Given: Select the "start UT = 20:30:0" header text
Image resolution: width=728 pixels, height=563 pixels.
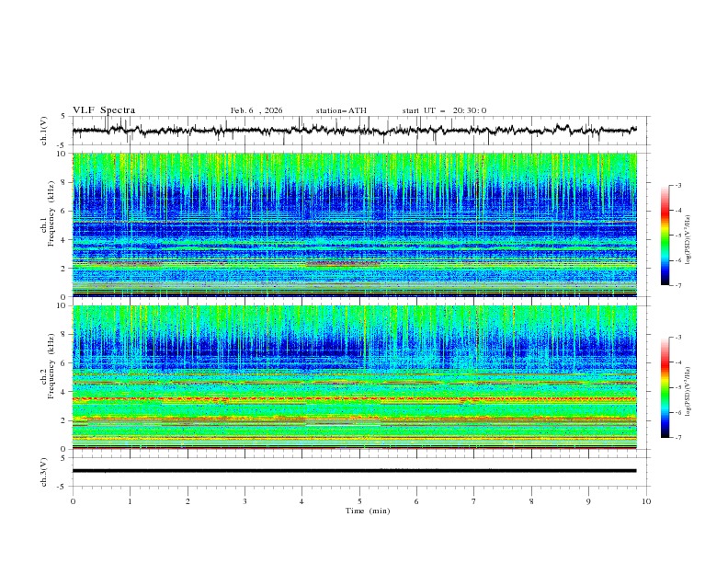Looking at the screenshot, I should 444,110.
